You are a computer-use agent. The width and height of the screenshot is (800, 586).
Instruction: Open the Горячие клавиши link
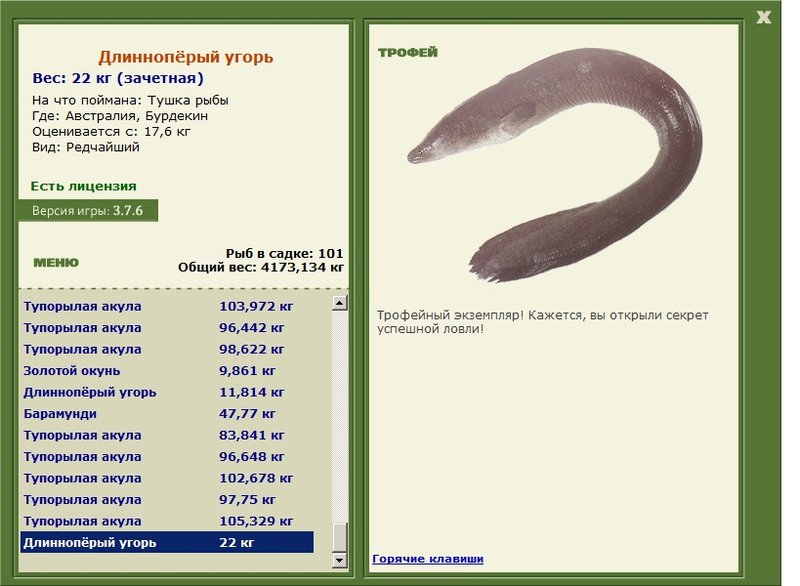click(428, 558)
